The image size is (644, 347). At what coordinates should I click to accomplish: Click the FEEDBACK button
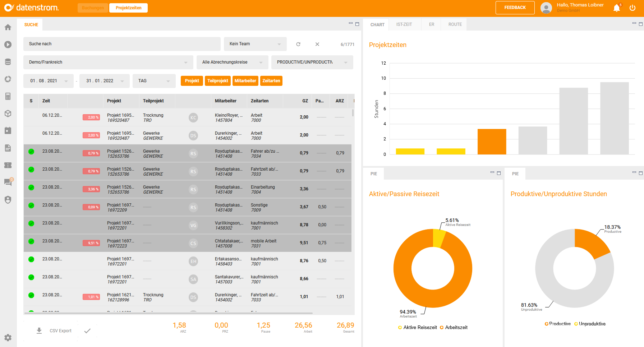click(x=515, y=8)
